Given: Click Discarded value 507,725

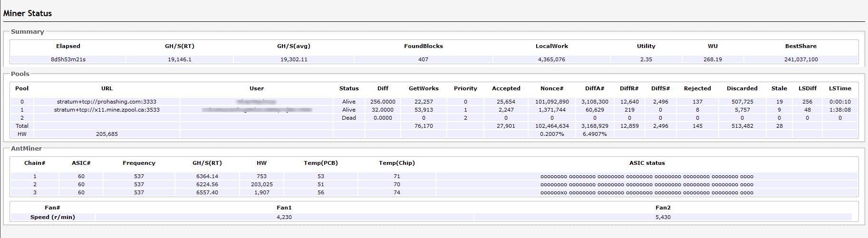Looking at the screenshot, I should [742, 102].
